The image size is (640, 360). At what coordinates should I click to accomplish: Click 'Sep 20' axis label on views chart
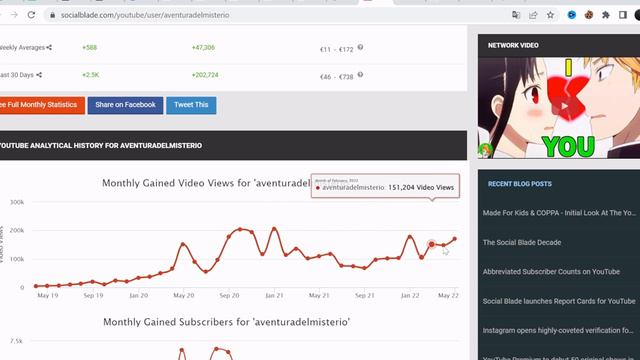229,295
